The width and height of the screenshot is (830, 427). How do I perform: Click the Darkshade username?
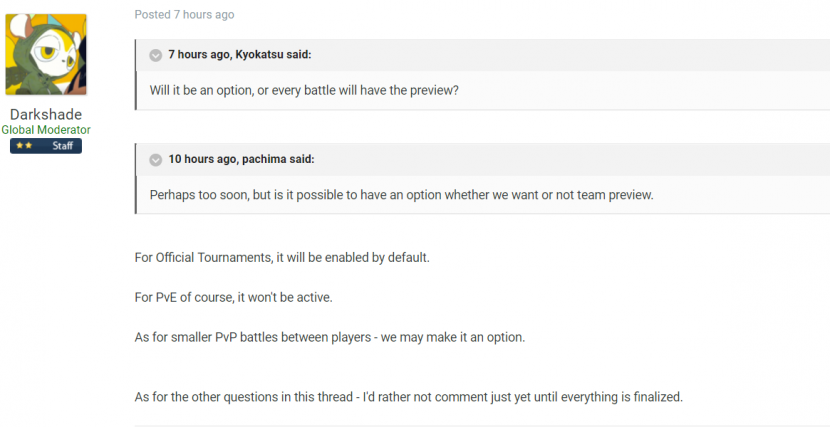[x=46, y=114]
